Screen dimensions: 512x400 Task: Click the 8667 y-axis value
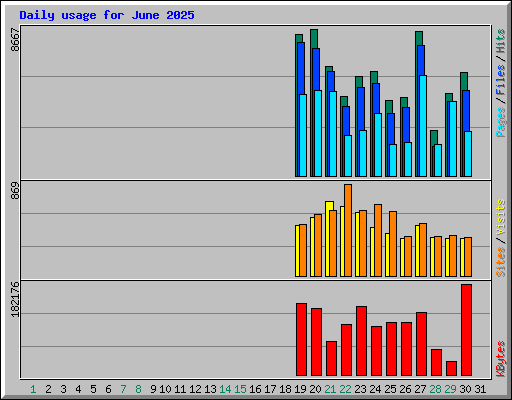pos(15,39)
